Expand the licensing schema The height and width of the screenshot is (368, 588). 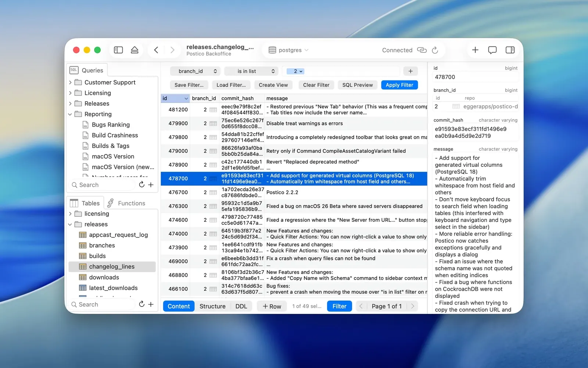70,214
